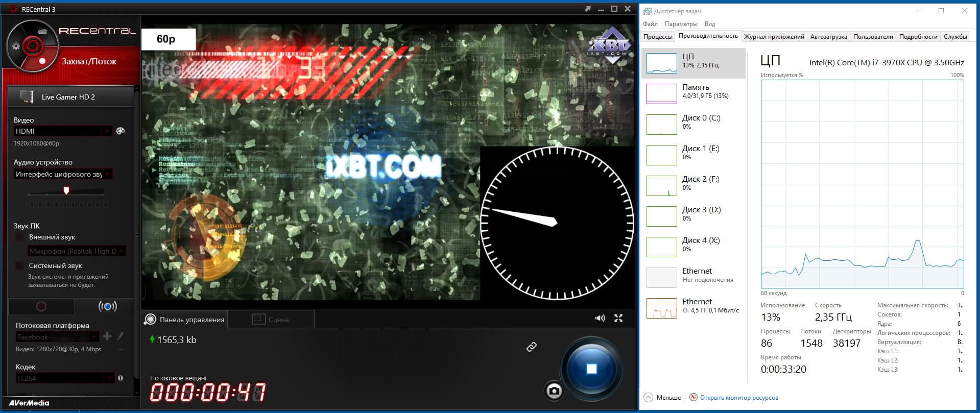Screen dimensions: 980x413
Task: Click the video preview with the clock
Action: [388, 162]
